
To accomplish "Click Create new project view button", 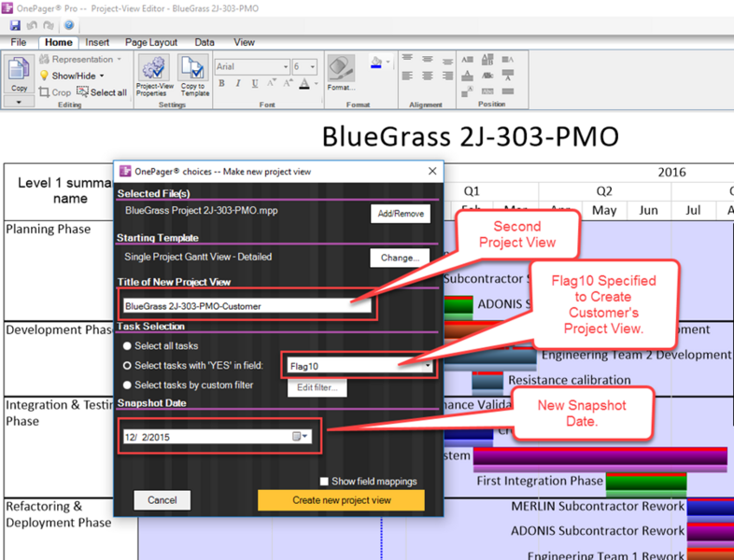I will pyautogui.click(x=341, y=500).
